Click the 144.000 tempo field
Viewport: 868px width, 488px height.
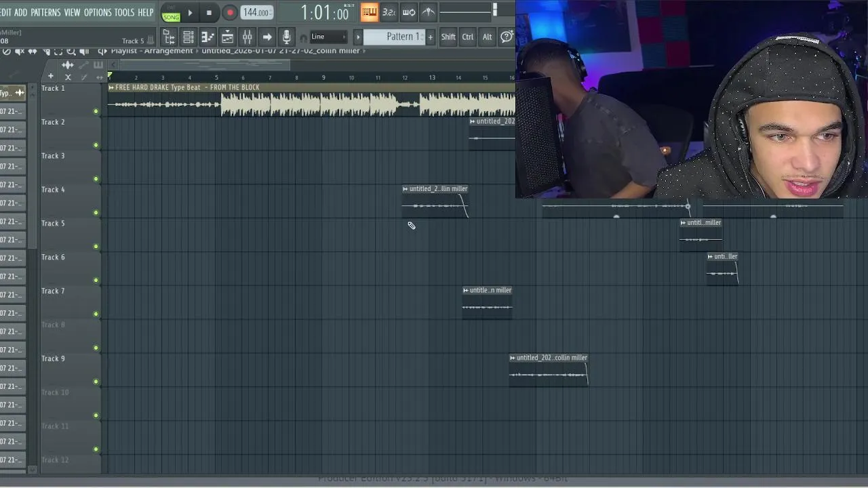[x=257, y=12]
